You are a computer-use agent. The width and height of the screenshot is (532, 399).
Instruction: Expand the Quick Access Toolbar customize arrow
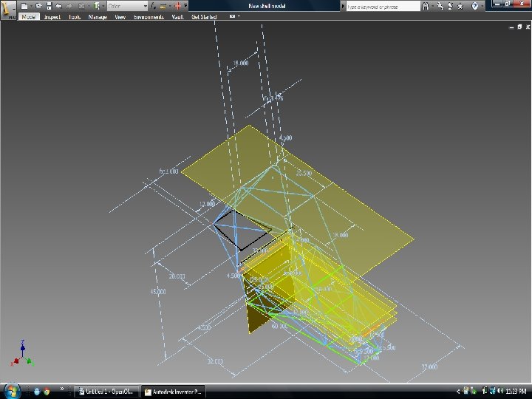click(186, 6)
